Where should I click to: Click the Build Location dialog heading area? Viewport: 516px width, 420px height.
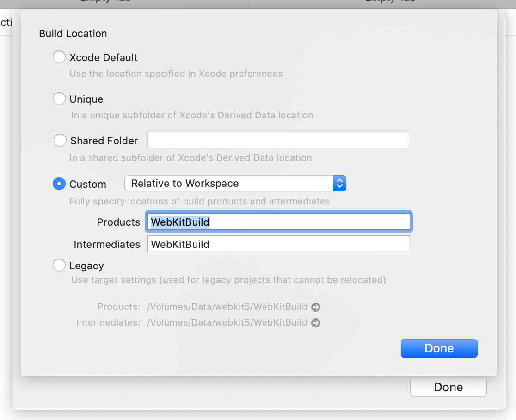pos(73,34)
